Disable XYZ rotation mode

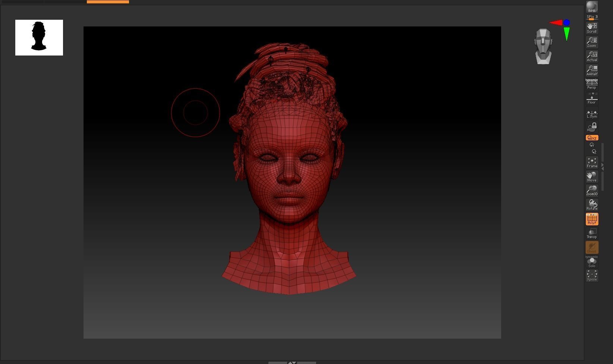tap(592, 138)
